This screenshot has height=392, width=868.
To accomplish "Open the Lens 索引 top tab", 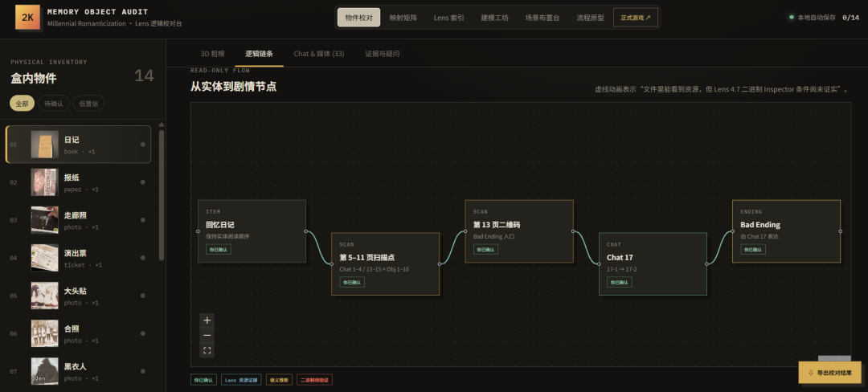I will (x=449, y=18).
